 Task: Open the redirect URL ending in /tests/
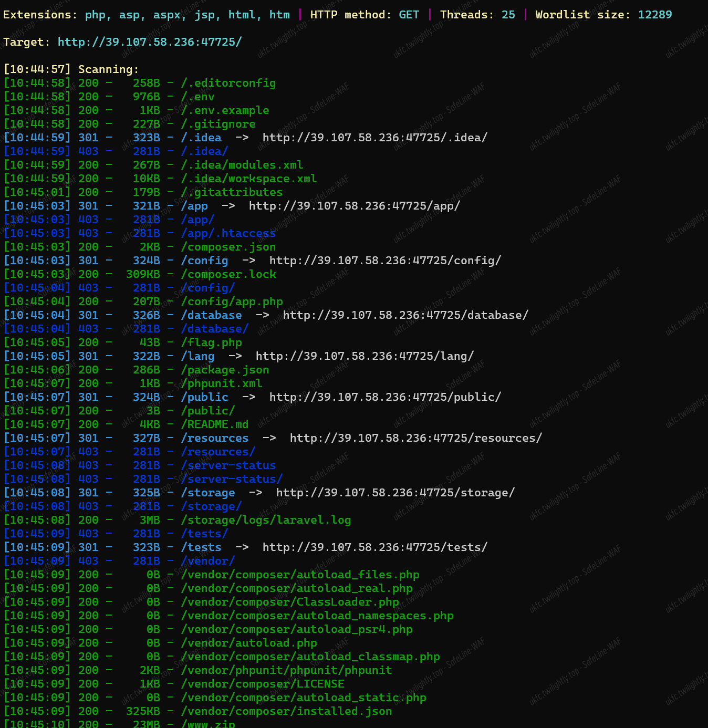(x=374, y=547)
